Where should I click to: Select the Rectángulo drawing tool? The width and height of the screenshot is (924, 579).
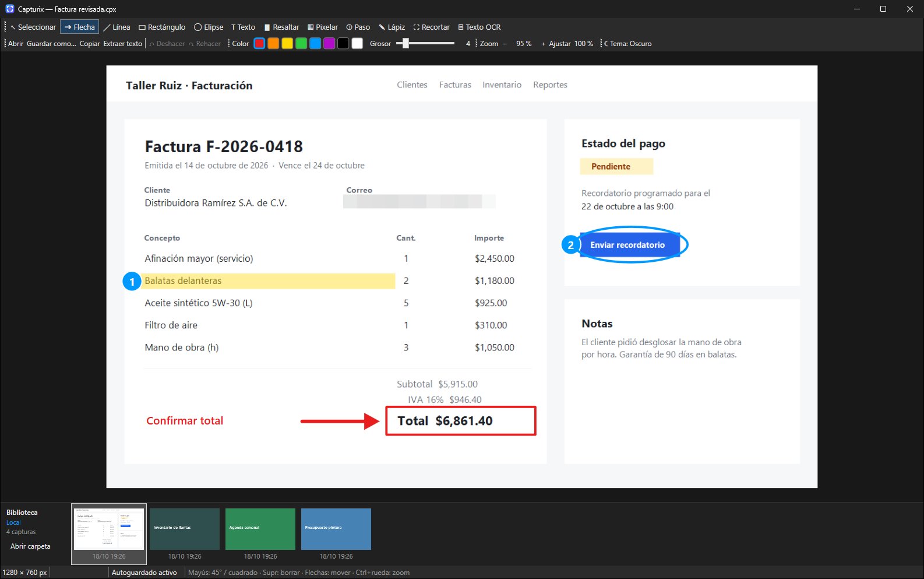coord(162,27)
